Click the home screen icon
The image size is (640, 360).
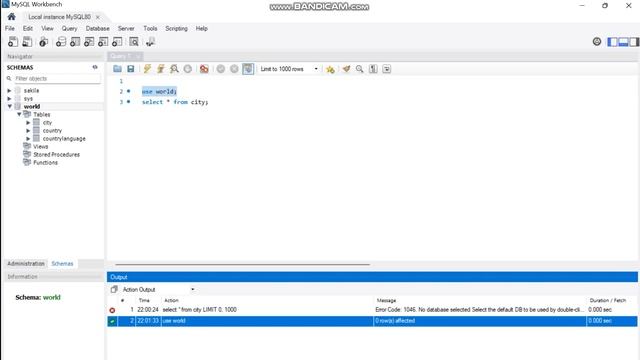(x=11, y=17)
